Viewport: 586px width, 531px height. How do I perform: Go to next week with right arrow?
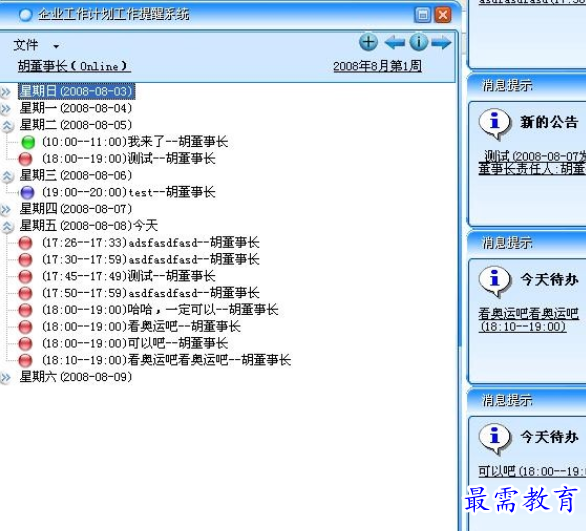tap(441, 42)
